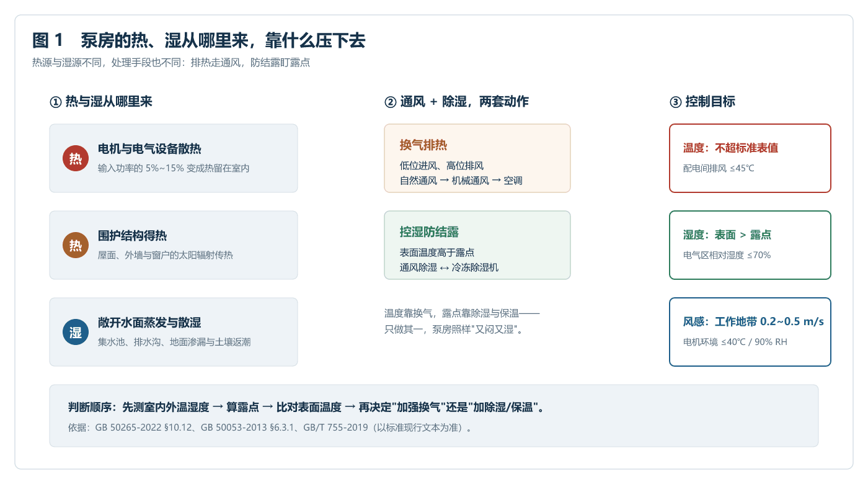Click the section heading ② 通风 + 除湿,两套动作
This screenshot has height=484, width=868.
456,102
